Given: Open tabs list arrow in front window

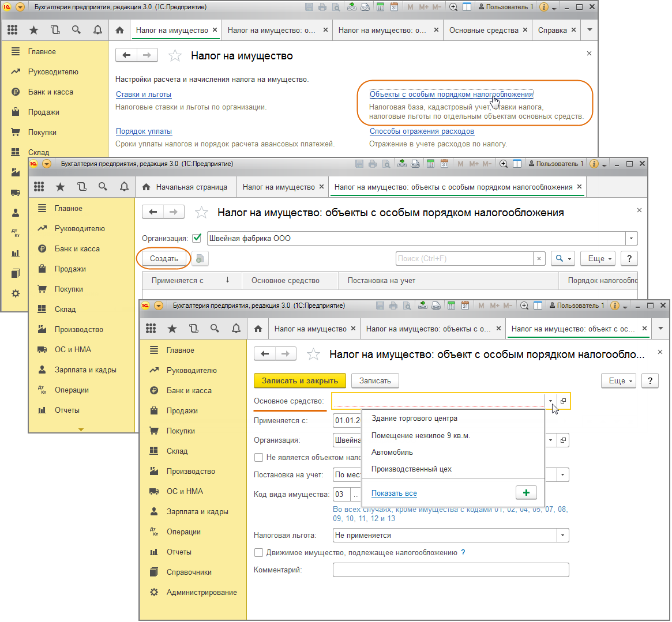Looking at the screenshot, I should click(x=660, y=329).
